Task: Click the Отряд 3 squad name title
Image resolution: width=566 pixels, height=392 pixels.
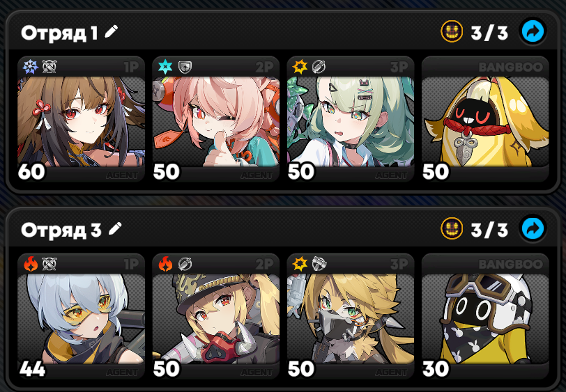Action: 61,230
